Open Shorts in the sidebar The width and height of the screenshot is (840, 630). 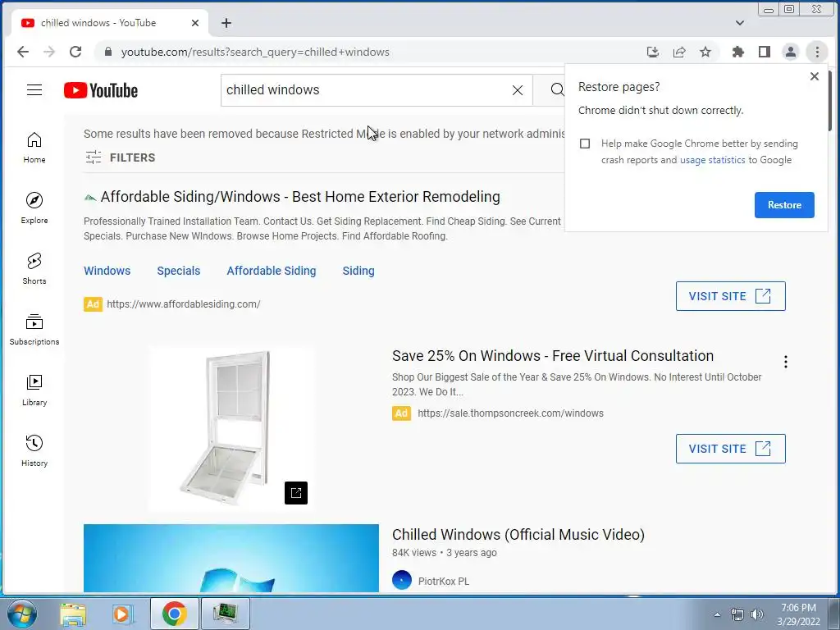coord(34,268)
